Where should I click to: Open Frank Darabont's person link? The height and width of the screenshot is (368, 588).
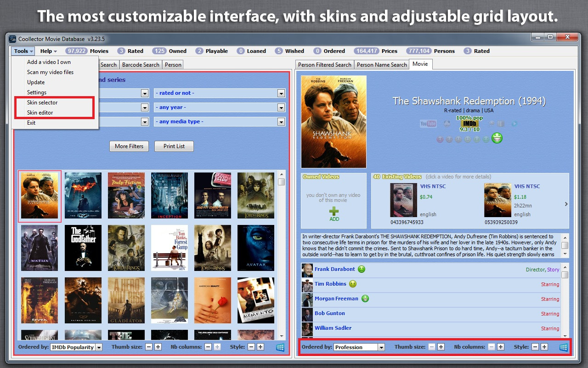click(x=334, y=269)
